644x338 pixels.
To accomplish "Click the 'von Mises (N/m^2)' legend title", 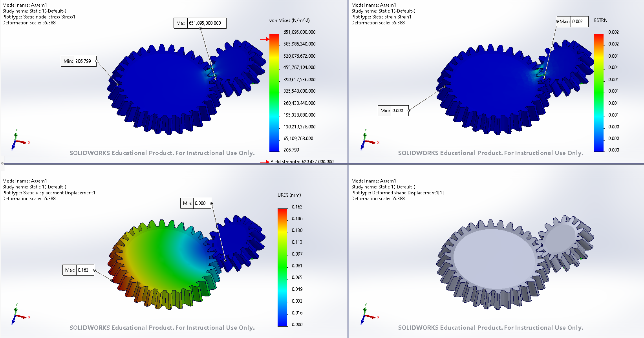I will pyautogui.click(x=289, y=20).
